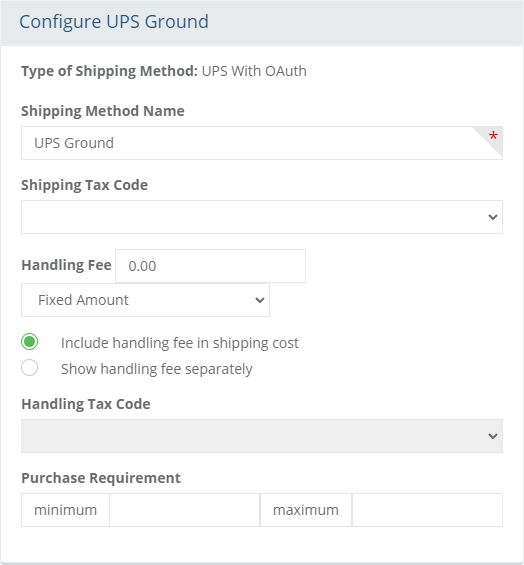Click the minimum addon label
The image size is (524, 565).
pyautogui.click(x=65, y=510)
